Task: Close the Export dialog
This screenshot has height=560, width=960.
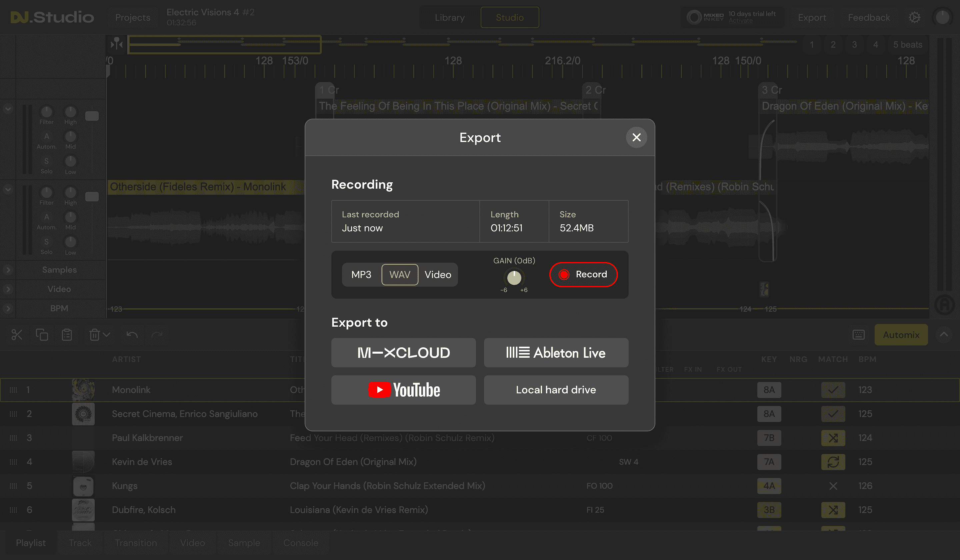Action: click(636, 138)
